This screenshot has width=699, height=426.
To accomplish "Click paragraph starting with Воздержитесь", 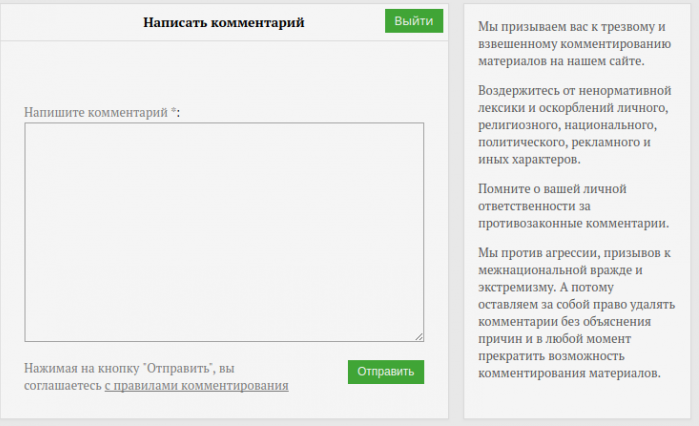I will click(x=573, y=124).
